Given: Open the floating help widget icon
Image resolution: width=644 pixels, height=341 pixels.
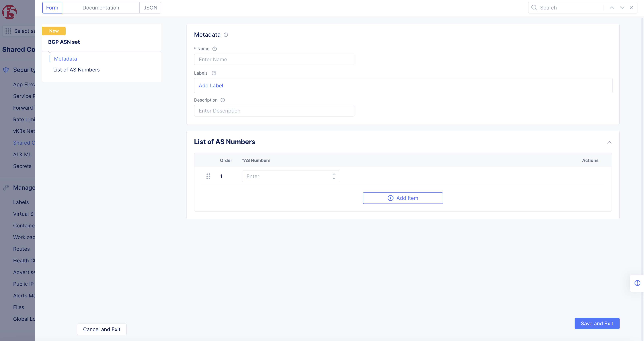Looking at the screenshot, I should [x=637, y=283].
